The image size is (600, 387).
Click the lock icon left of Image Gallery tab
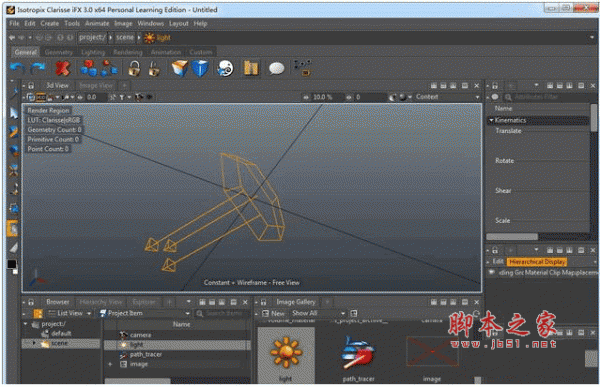click(x=264, y=302)
